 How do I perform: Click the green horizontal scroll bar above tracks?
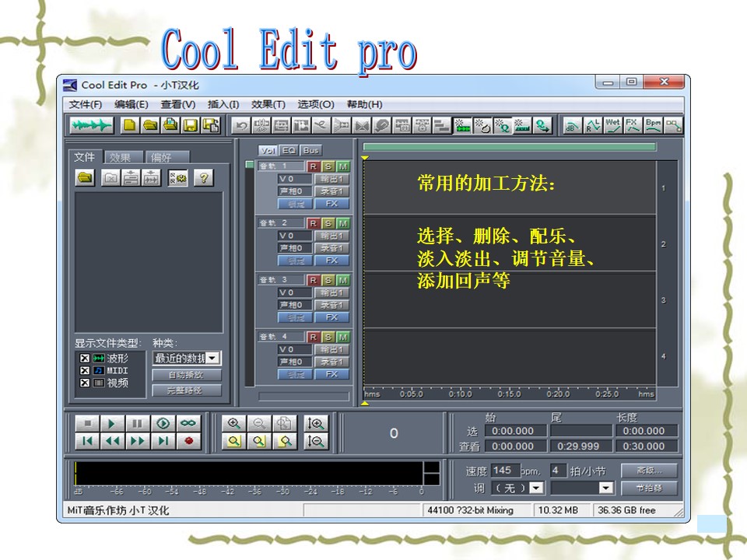(509, 147)
